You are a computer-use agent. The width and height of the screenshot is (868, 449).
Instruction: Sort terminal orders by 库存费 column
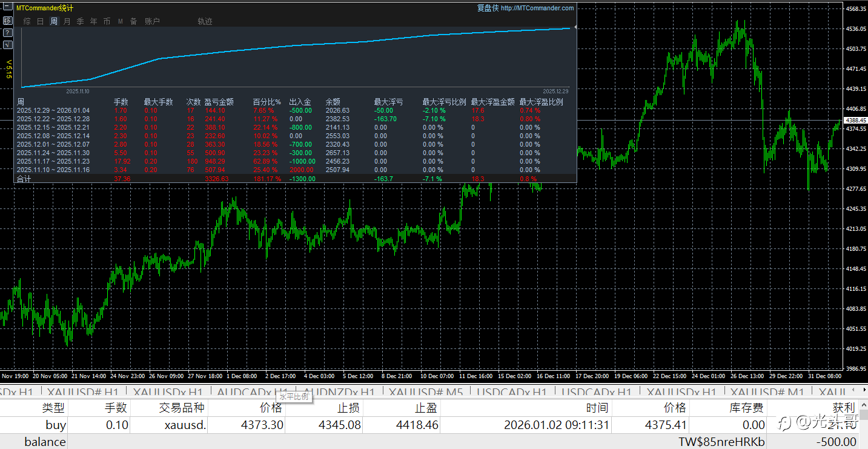point(747,408)
